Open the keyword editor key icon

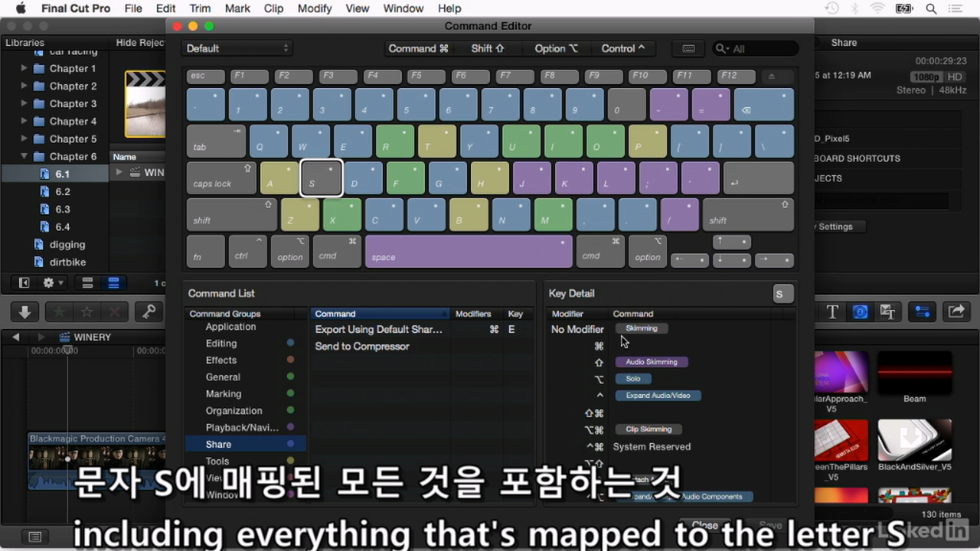(149, 311)
